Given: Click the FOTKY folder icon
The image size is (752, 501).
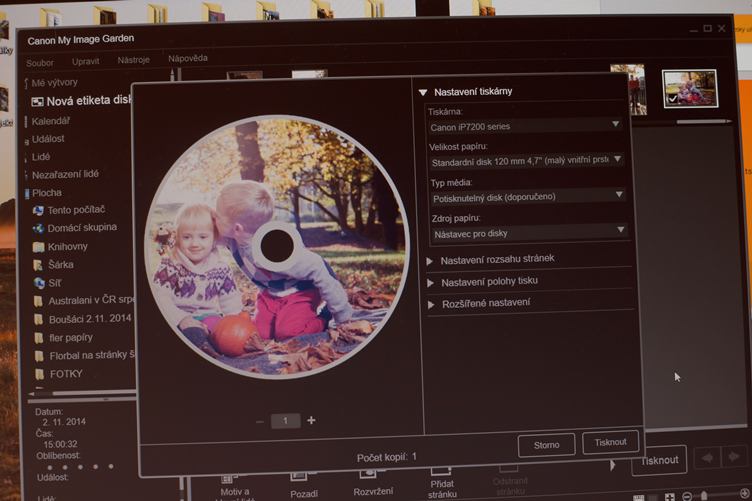Looking at the screenshot, I should 40,374.
